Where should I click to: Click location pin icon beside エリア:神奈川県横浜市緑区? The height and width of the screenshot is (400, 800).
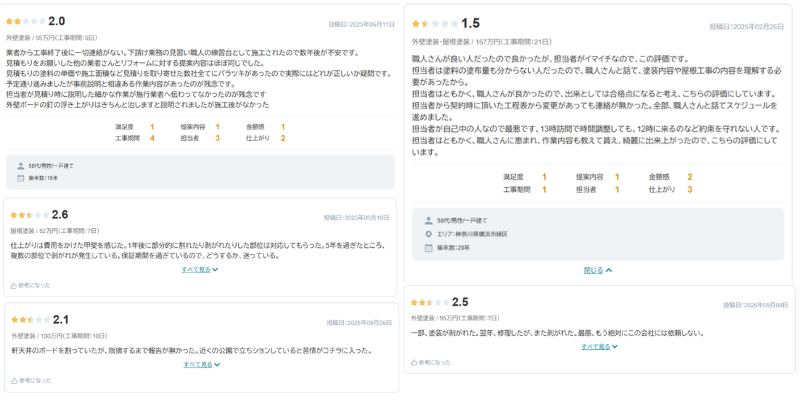click(429, 234)
